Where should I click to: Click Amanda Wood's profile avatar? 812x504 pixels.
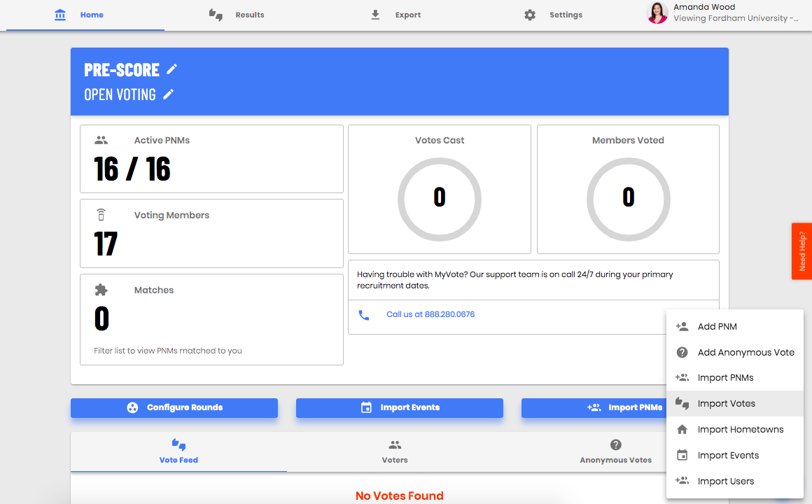(x=658, y=13)
